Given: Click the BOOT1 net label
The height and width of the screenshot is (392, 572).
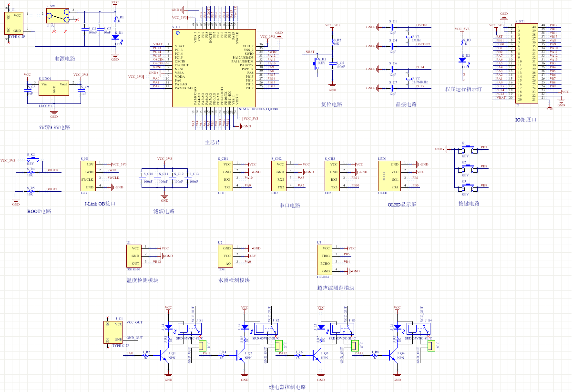Looking at the screenshot, I should click(x=52, y=189).
